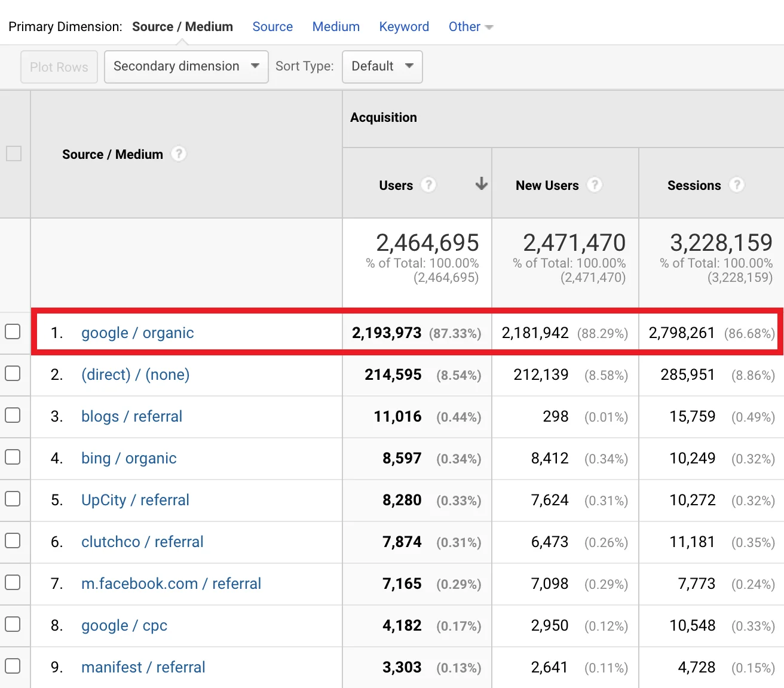Click the Users sort descending arrow
Viewport: 784px width, 688px height.
click(481, 184)
